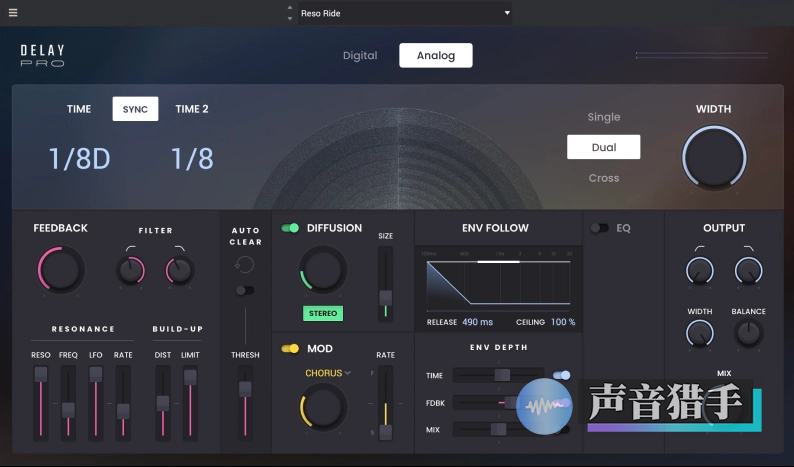The width and height of the screenshot is (794, 467).
Task: Toggle the SYNC button
Action: point(135,109)
